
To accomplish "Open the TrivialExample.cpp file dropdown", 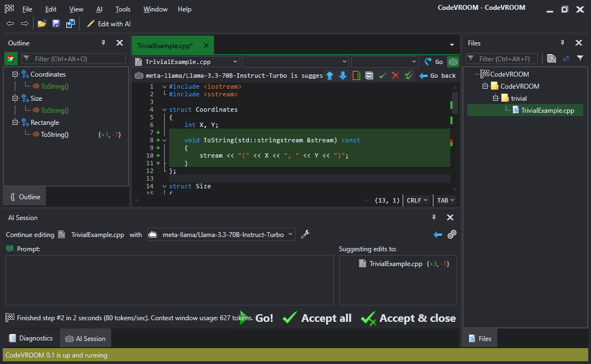I will tap(187, 61).
